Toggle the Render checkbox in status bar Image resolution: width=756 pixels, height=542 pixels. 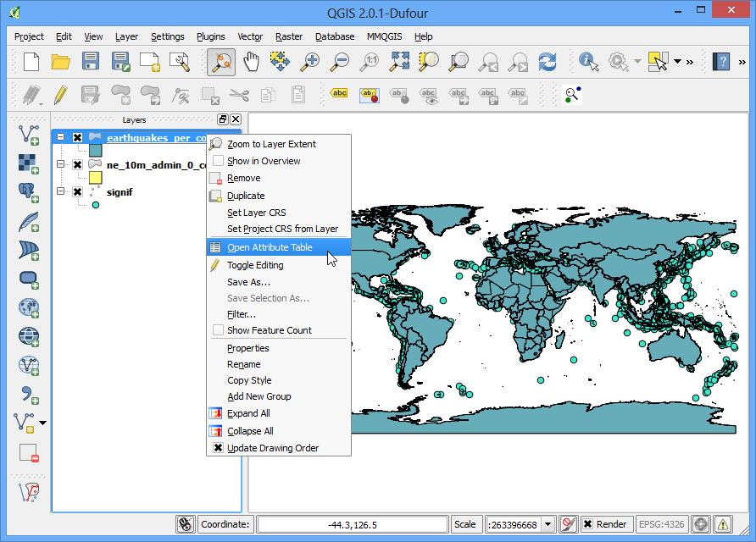point(587,524)
